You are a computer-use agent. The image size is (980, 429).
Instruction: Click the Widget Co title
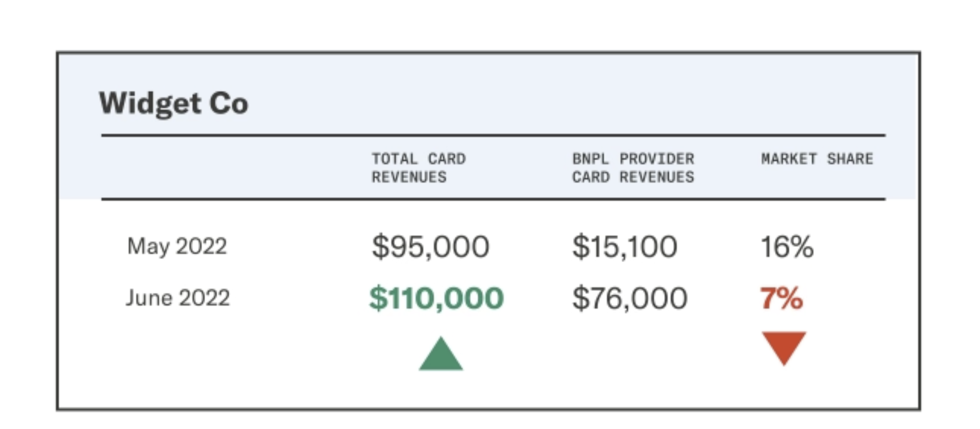click(x=173, y=103)
